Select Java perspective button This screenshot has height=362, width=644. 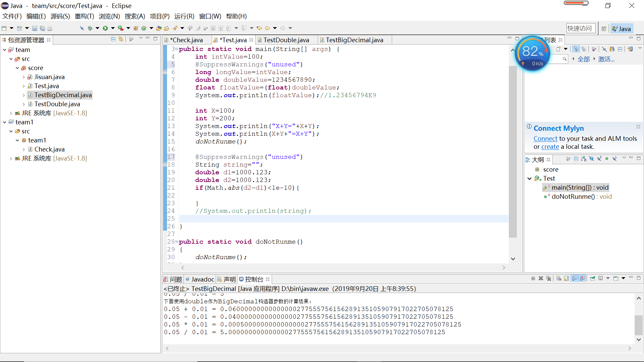[622, 29]
